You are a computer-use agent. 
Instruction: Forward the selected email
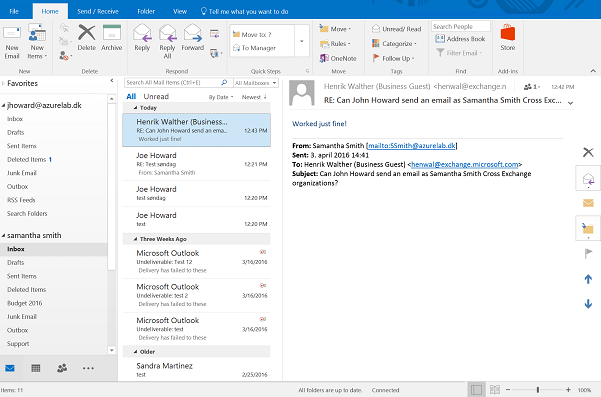point(192,38)
